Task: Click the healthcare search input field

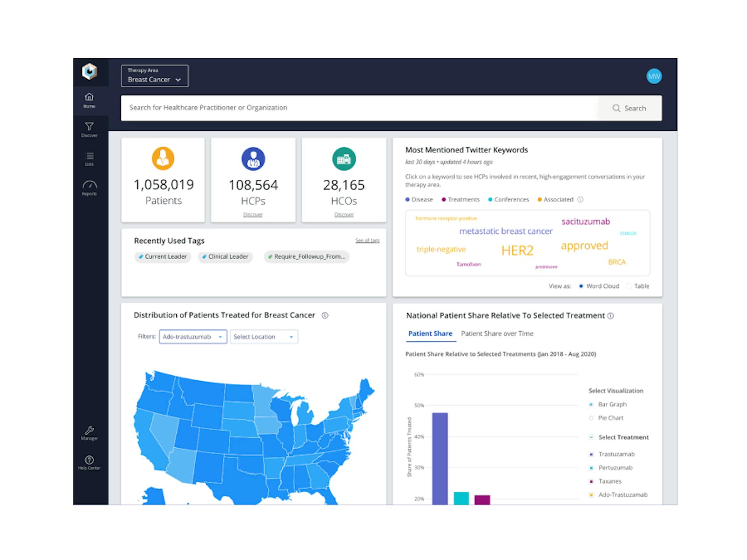Action: click(x=350, y=108)
